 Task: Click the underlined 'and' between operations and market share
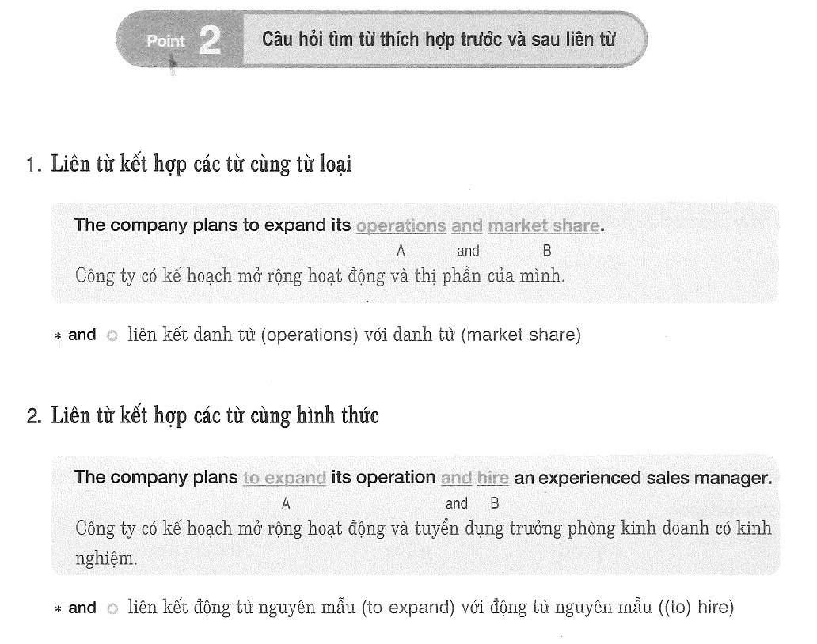click(x=467, y=226)
